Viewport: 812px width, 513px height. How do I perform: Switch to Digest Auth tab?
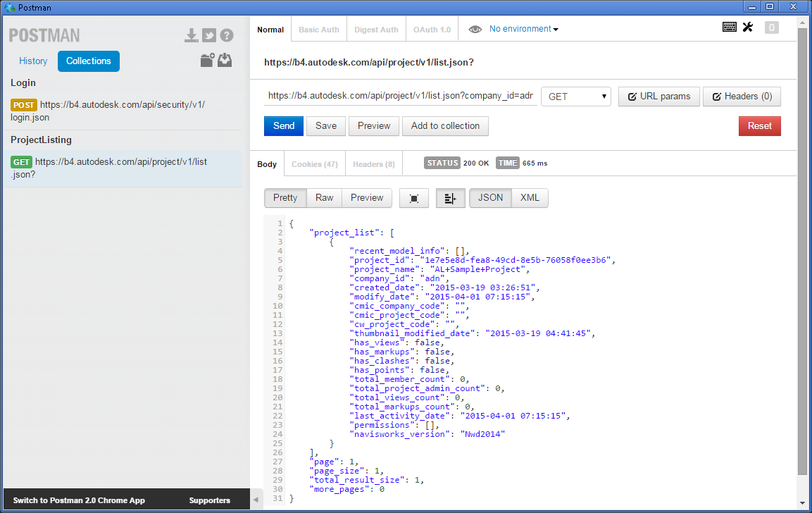click(377, 30)
